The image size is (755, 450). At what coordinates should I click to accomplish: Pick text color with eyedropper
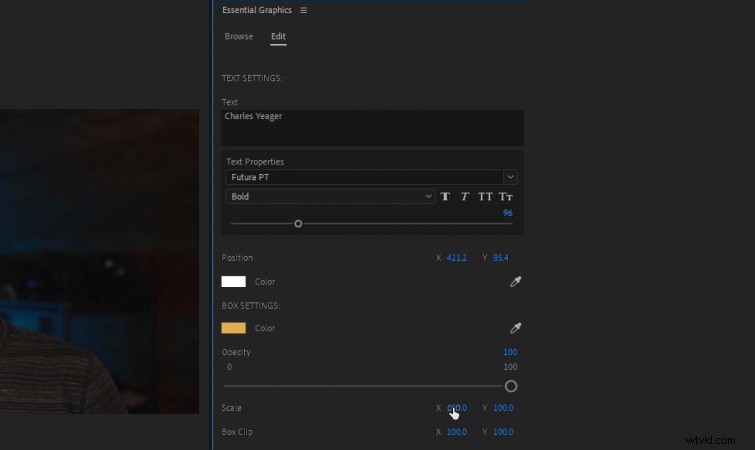(515, 282)
